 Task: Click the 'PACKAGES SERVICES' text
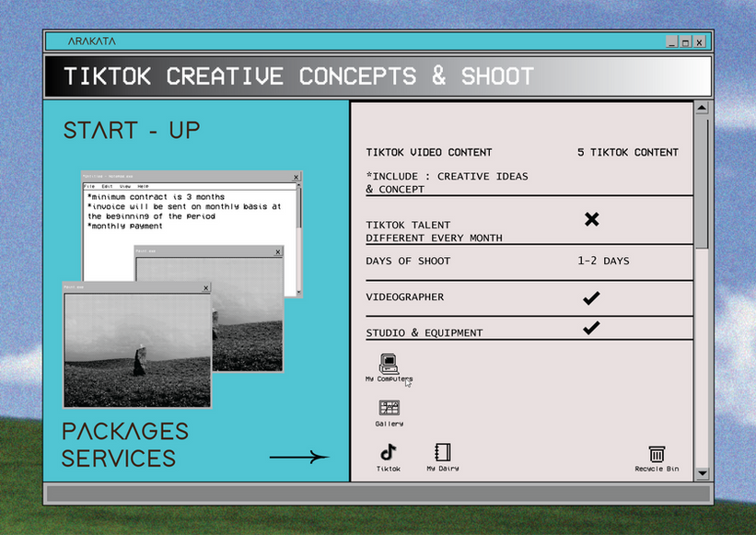pyautogui.click(x=125, y=445)
